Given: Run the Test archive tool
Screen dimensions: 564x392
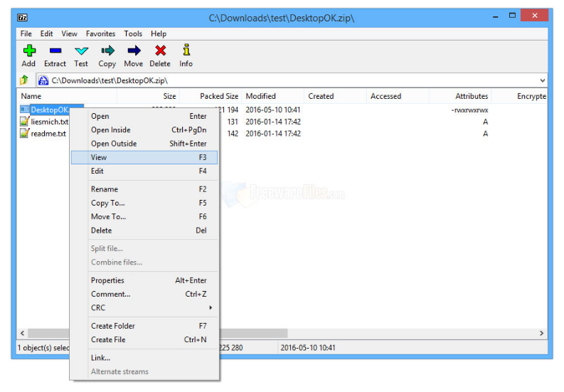Looking at the screenshot, I should tap(81, 51).
